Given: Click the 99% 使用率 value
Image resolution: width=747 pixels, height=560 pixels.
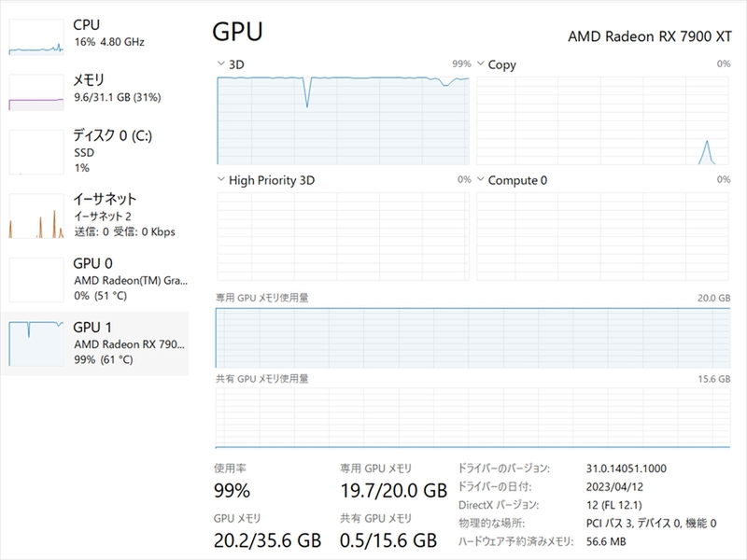Looking at the screenshot, I should tap(232, 491).
